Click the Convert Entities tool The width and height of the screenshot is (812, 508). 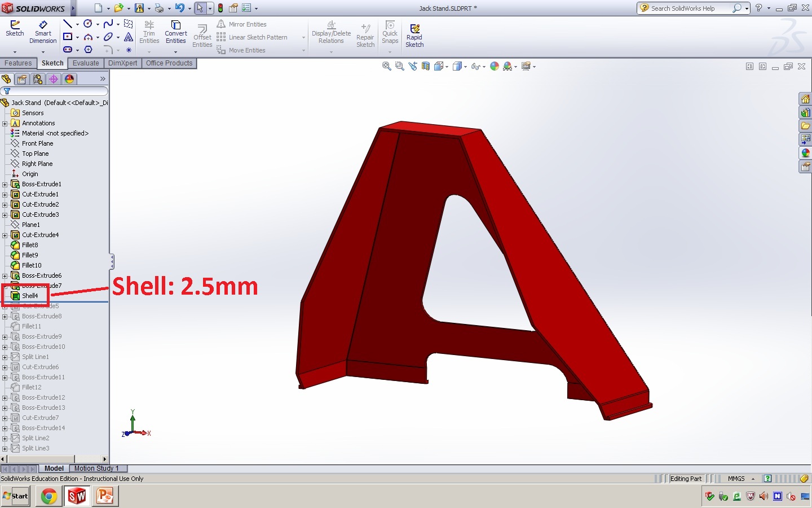click(175, 33)
